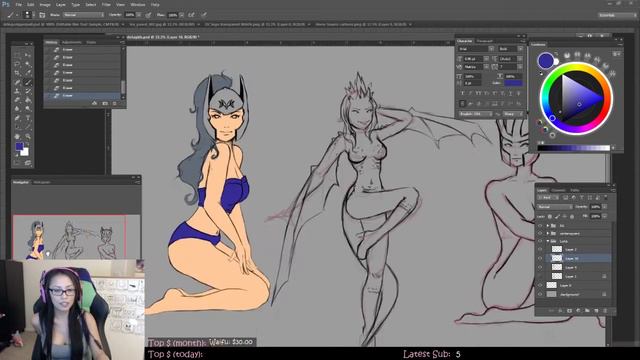The image size is (640, 360).
Task: Hide the Background layer eye
Action: point(540,294)
